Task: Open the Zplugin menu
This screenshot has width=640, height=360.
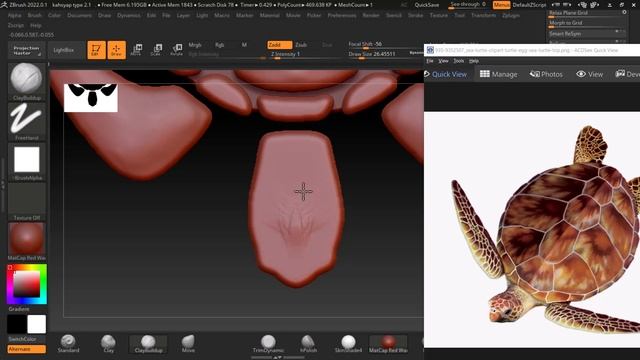Action: click(511, 15)
